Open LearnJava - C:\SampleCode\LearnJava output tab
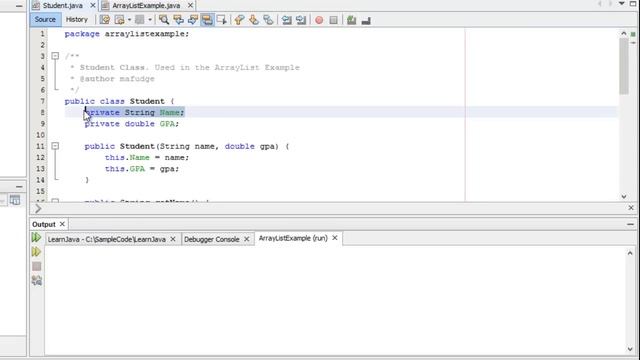Screen dimensions: 640x360 tap(107, 239)
